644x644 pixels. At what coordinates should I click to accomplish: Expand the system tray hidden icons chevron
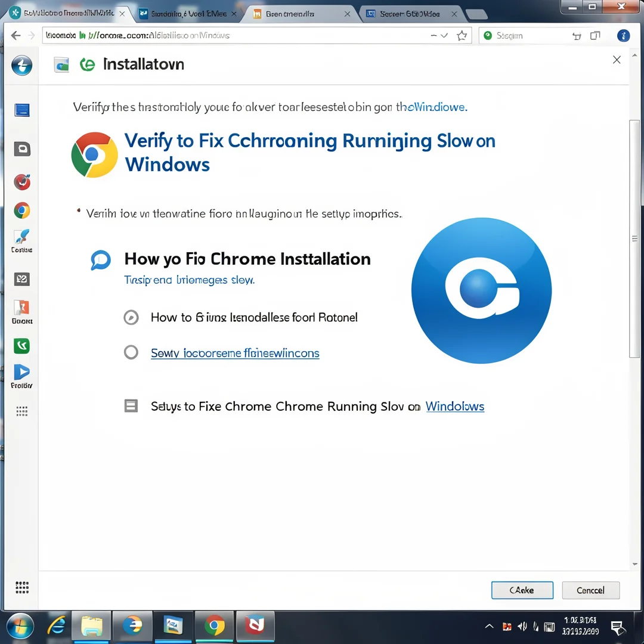coord(489,626)
